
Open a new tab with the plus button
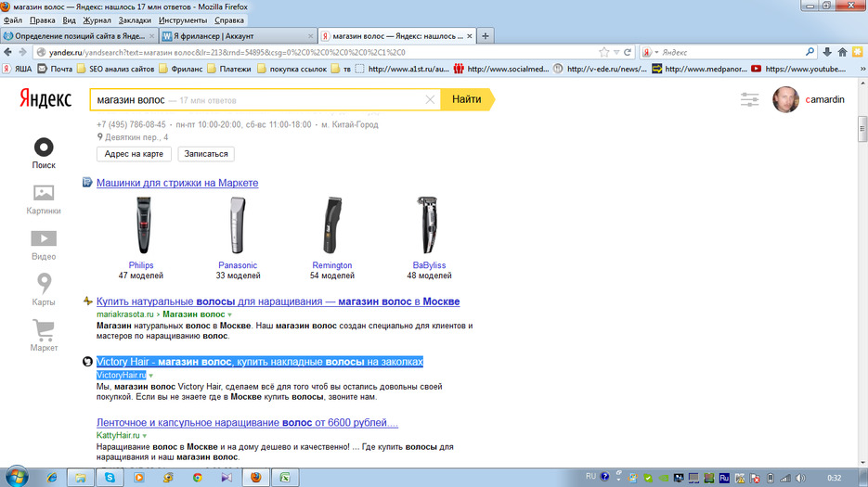(485, 36)
